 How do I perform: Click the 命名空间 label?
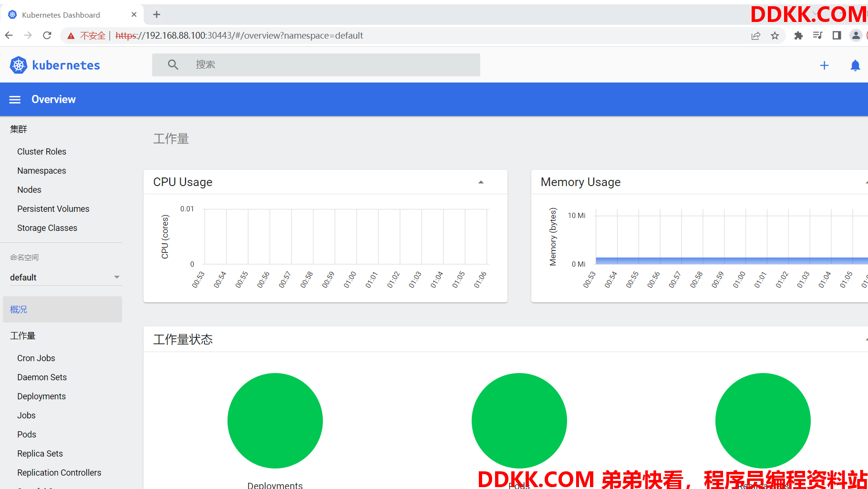click(x=24, y=258)
